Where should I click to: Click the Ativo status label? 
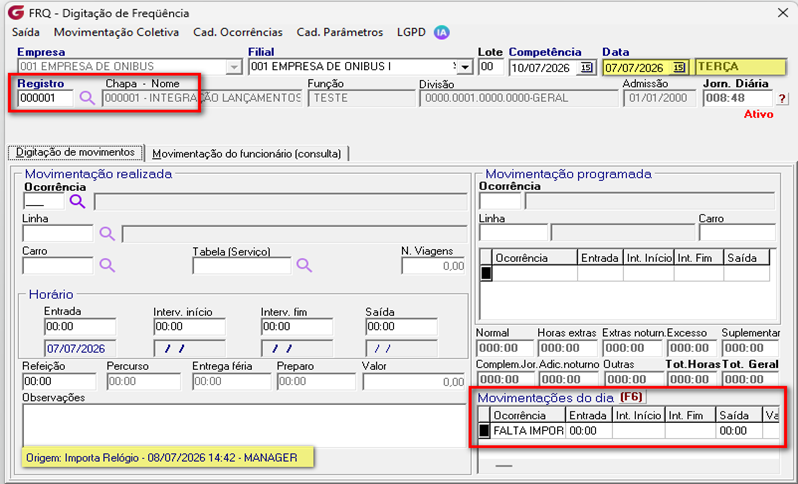coord(758,114)
